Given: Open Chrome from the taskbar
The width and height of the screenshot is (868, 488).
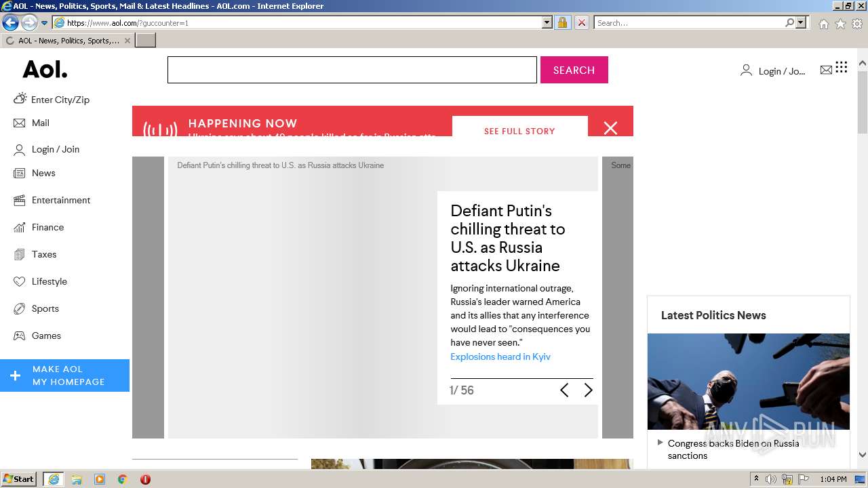Looking at the screenshot, I should pos(123,479).
